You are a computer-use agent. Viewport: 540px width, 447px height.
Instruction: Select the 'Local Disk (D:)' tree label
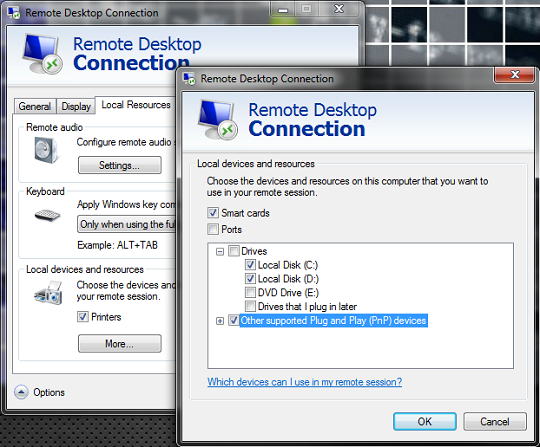(288, 279)
